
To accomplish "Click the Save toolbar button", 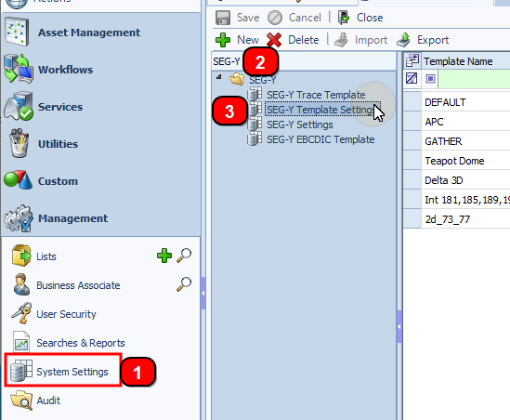I will [238, 18].
